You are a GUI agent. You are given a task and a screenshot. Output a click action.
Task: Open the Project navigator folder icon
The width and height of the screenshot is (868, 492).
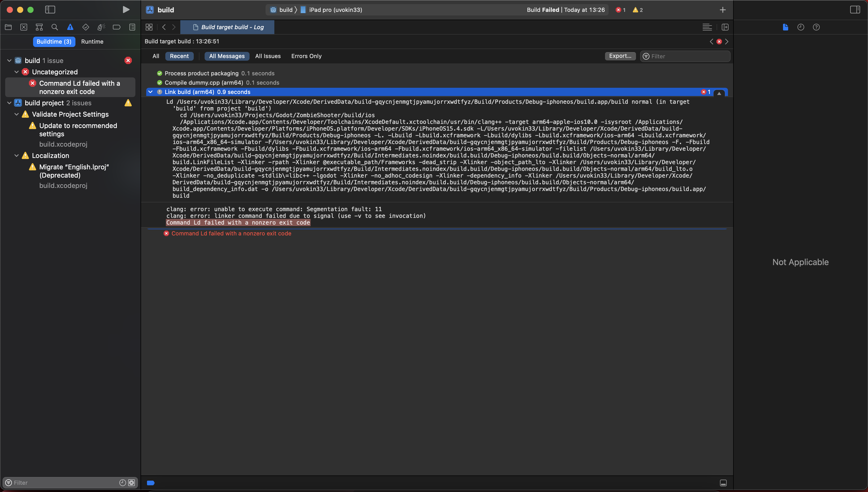coord(9,27)
